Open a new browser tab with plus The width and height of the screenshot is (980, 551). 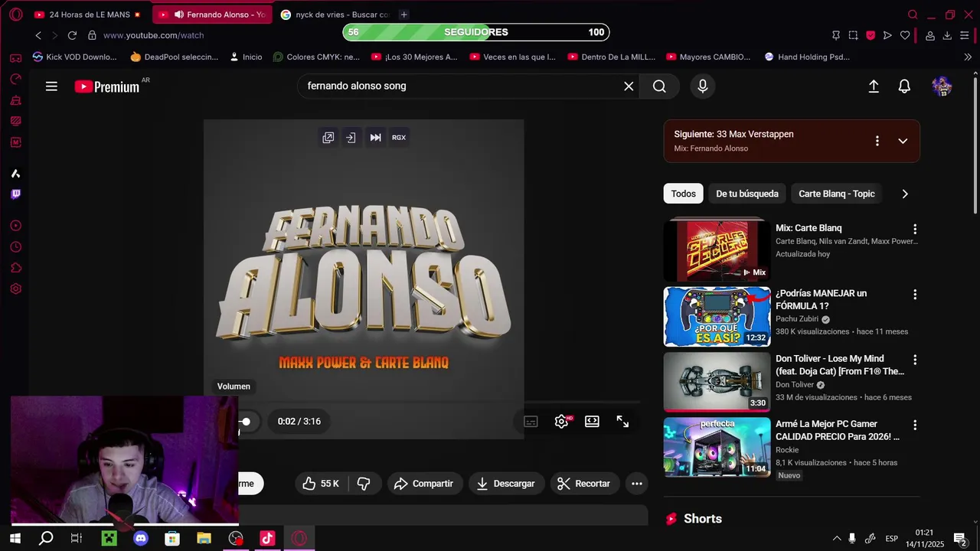click(403, 15)
